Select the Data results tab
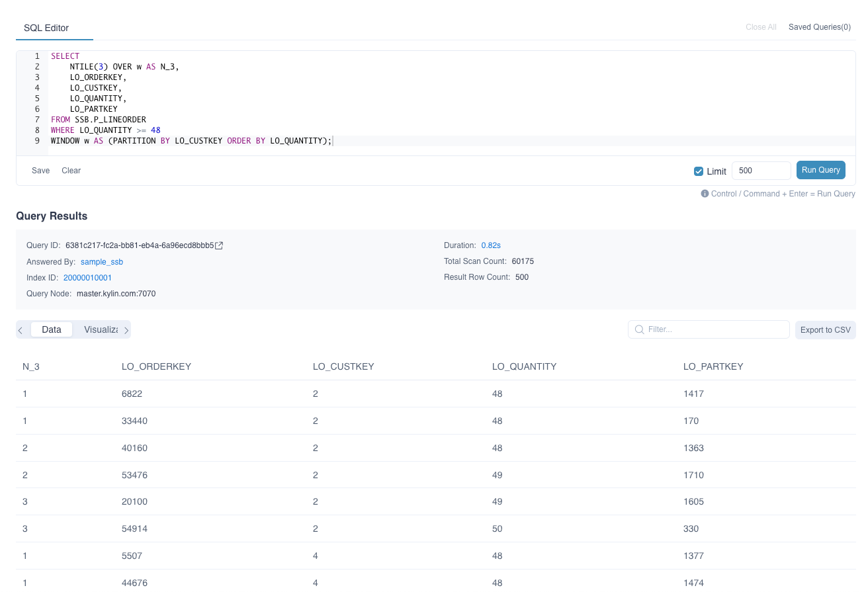 click(x=52, y=329)
